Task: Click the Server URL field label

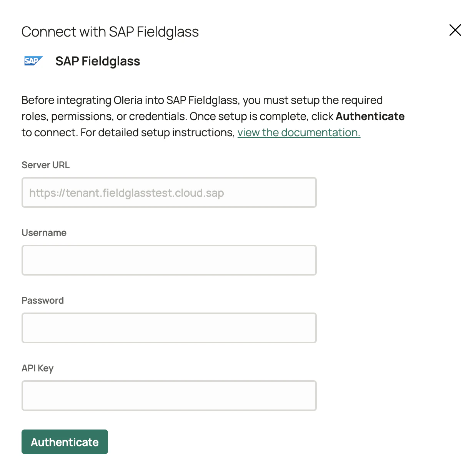Action: tap(45, 165)
